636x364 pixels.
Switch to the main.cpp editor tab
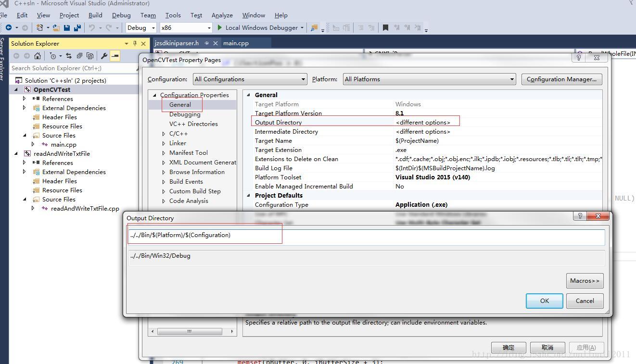coord(236,43)
